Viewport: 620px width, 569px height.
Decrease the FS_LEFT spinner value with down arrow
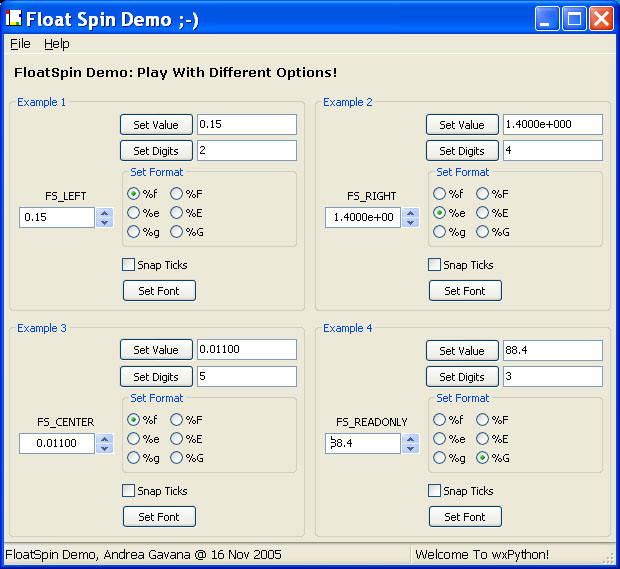click(105, 222)
